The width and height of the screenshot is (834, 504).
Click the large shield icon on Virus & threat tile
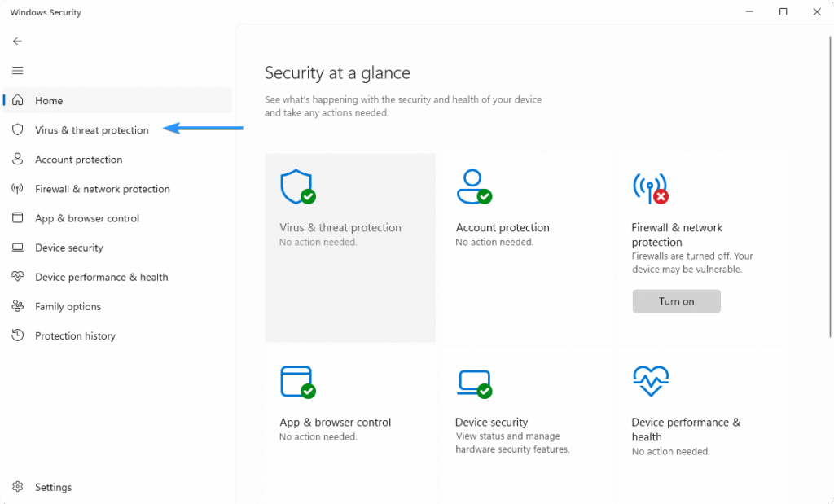(298, 186)
